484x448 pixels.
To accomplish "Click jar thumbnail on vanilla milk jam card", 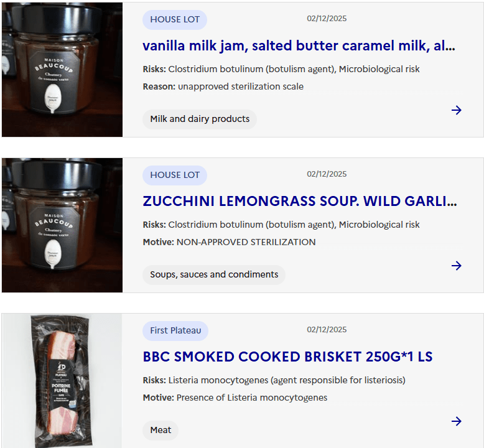I will (62, 70).
